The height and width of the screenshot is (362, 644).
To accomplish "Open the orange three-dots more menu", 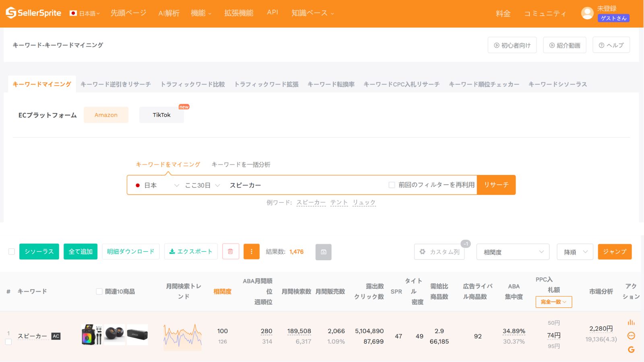I will (x=252, y=251).
